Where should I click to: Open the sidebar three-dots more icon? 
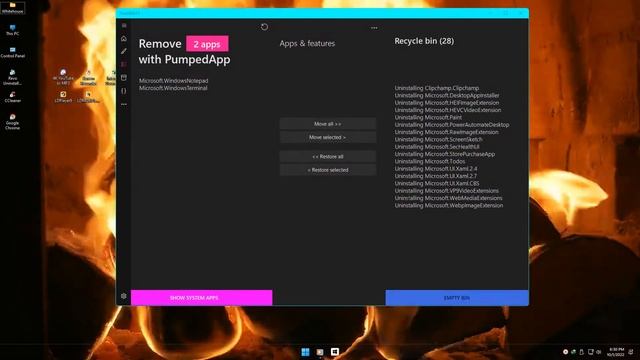point(124,104)
